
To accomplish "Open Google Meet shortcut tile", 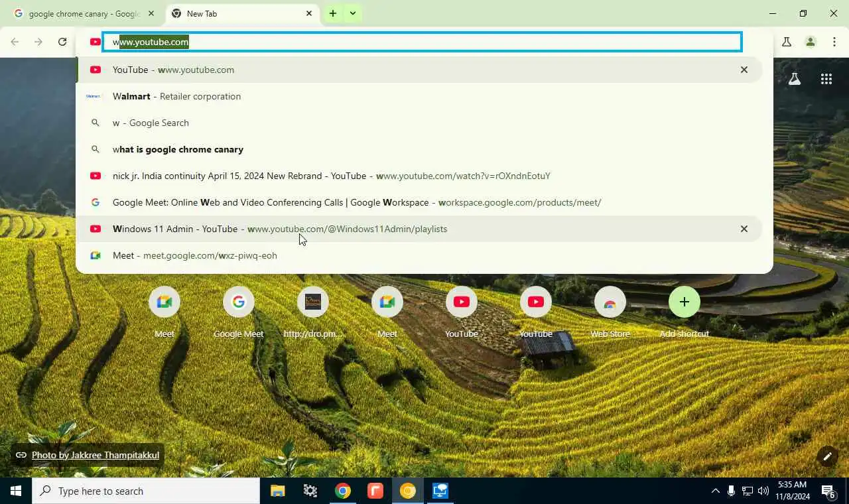I will (x=239, y=312).
